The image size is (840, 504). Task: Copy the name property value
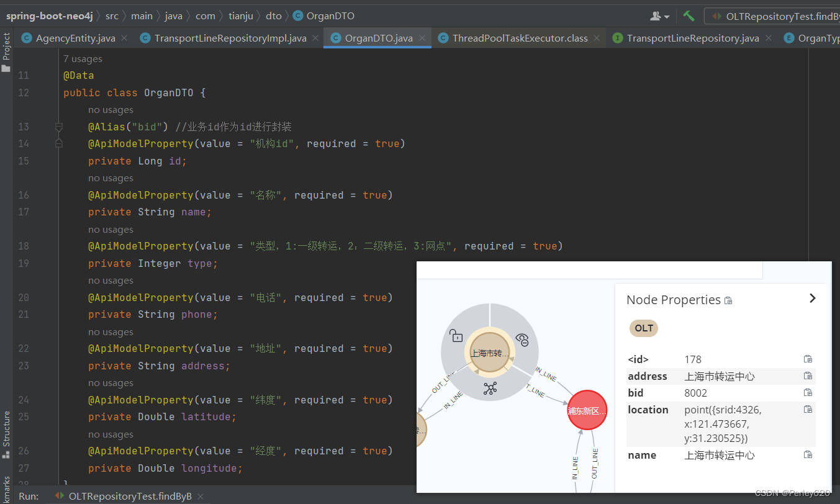[x=808, y=454]
